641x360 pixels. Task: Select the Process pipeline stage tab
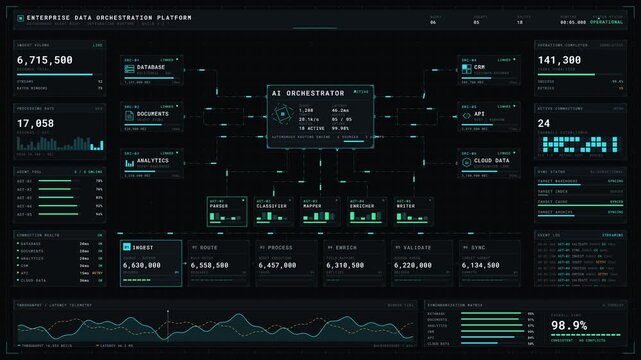click(287, 263)
